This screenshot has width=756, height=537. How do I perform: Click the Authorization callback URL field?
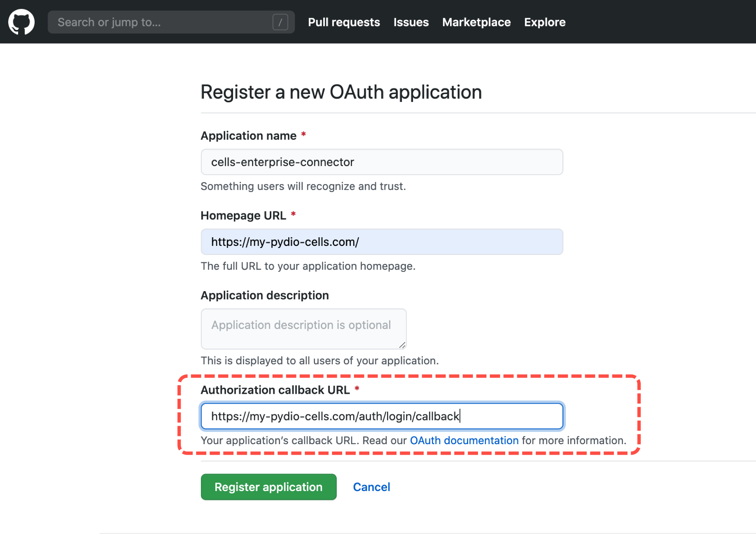click(382, 416)
